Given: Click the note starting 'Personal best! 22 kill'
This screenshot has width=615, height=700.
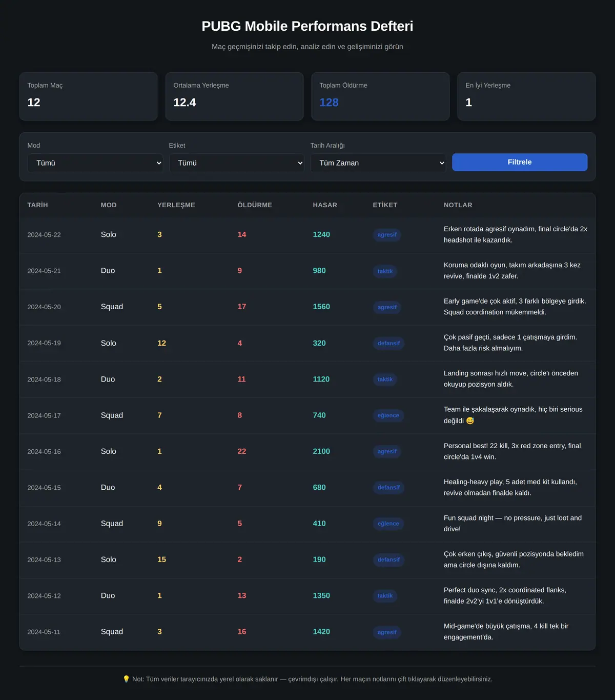Looking at the screenshot, I should 512,451.
